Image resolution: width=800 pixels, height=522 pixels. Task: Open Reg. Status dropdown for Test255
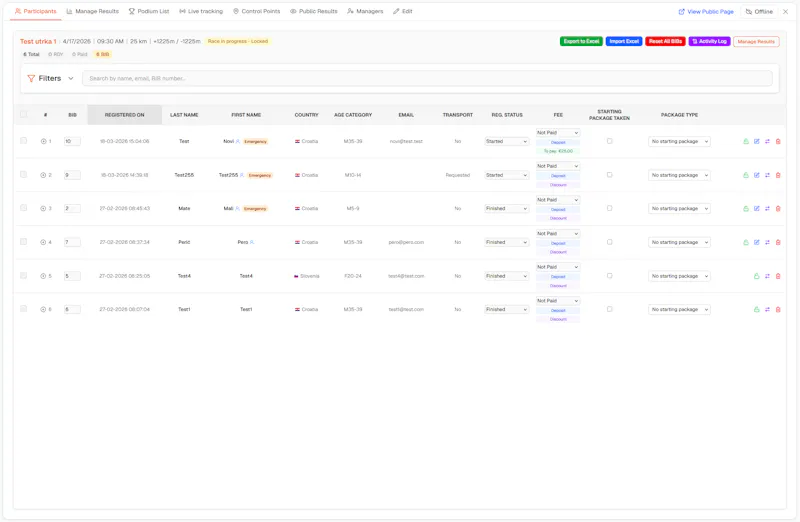point(507,175)
